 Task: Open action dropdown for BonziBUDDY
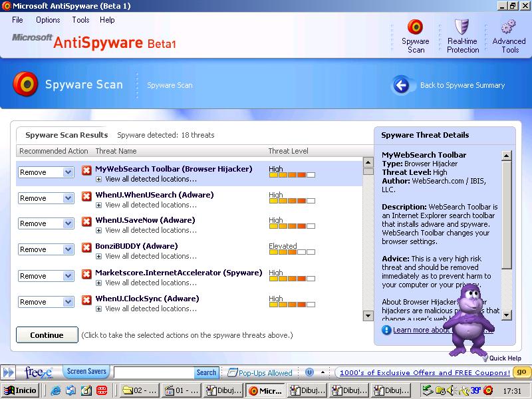(68, 249)
